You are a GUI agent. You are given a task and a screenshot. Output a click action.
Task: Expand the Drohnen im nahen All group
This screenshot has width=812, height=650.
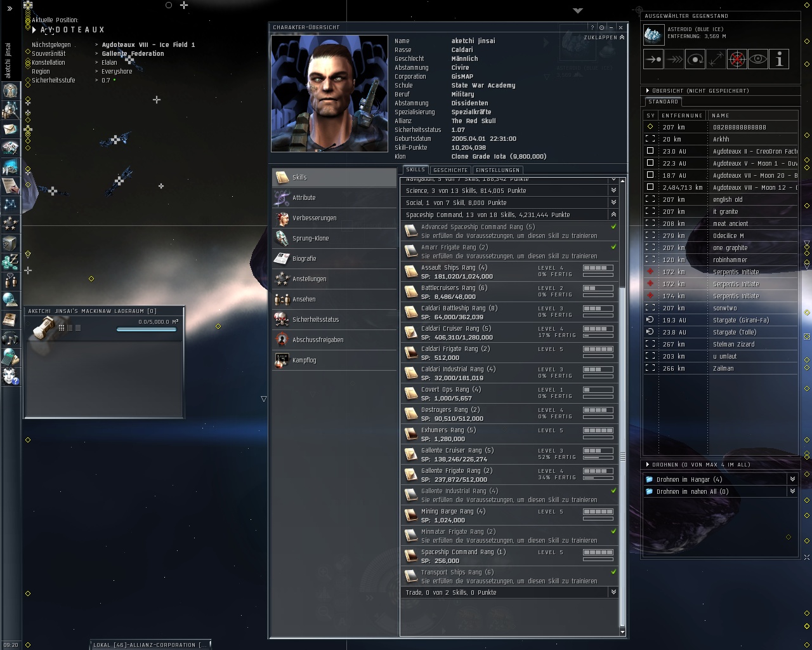pos(792,491)
